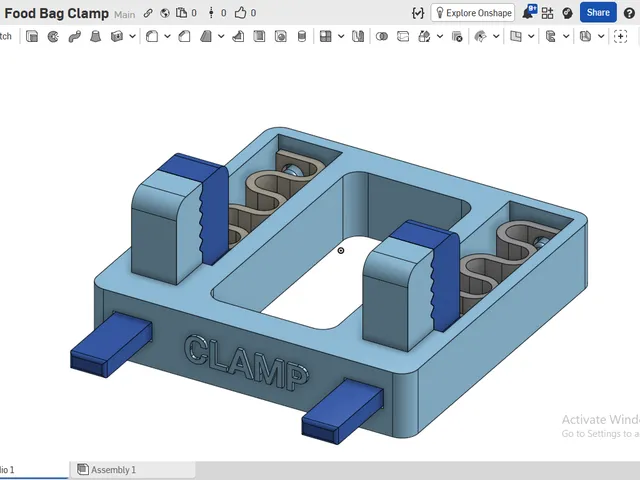This screenshot has height=480, width=640.
Task: Click the blue Share button
Action: coord(598,13)
